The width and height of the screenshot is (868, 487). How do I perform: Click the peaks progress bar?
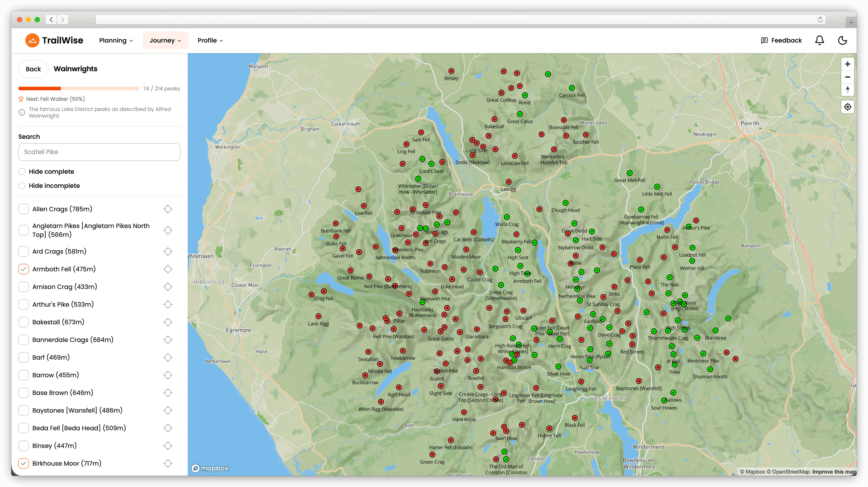click(x=79, y=88)
